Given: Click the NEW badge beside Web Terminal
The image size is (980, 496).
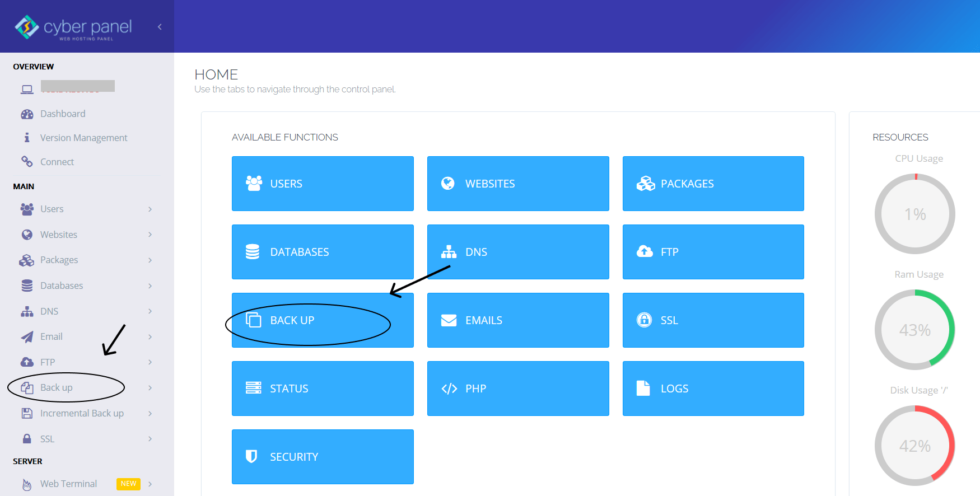Looking at the screenshot, I should [x=128, y=484].
